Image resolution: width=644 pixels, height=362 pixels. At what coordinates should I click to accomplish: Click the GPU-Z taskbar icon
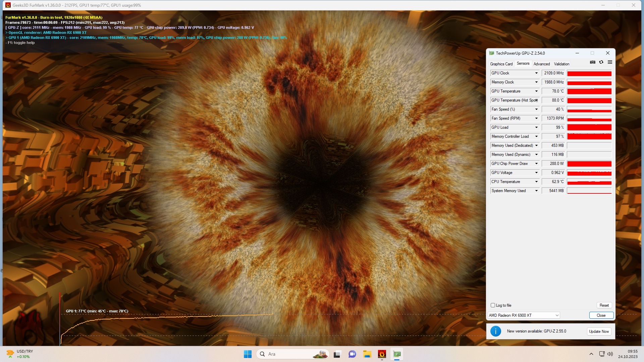point(397,354)
